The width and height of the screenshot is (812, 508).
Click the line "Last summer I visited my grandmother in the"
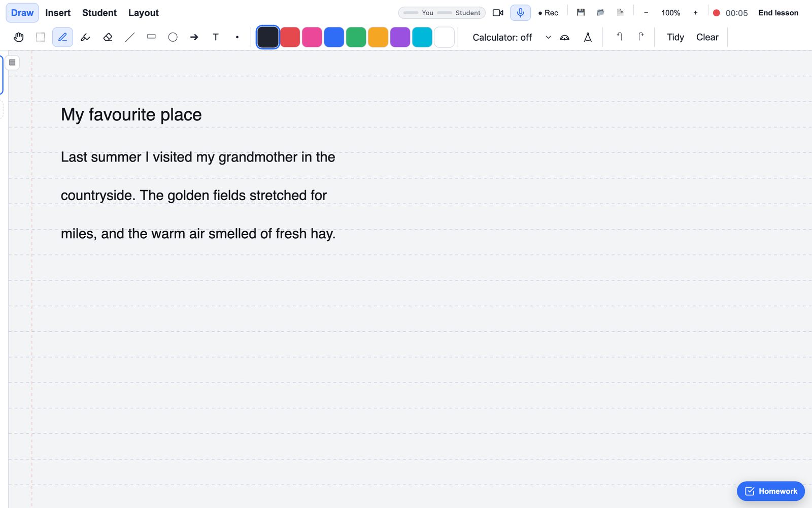(x=198, y=157)
